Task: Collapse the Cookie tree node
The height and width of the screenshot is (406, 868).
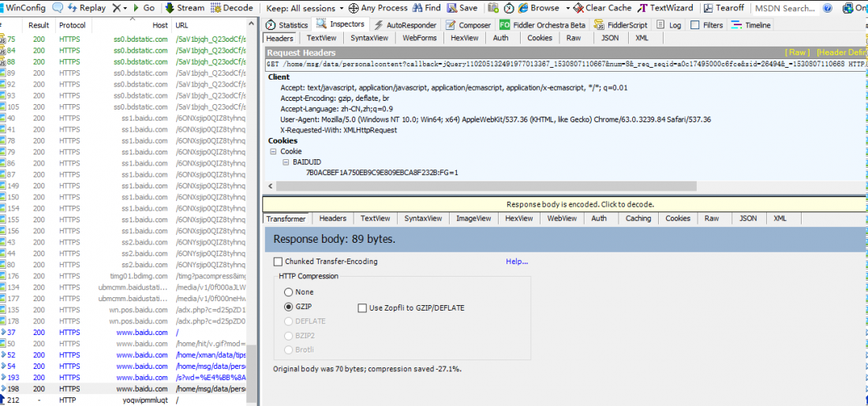Action: (273, 151)
